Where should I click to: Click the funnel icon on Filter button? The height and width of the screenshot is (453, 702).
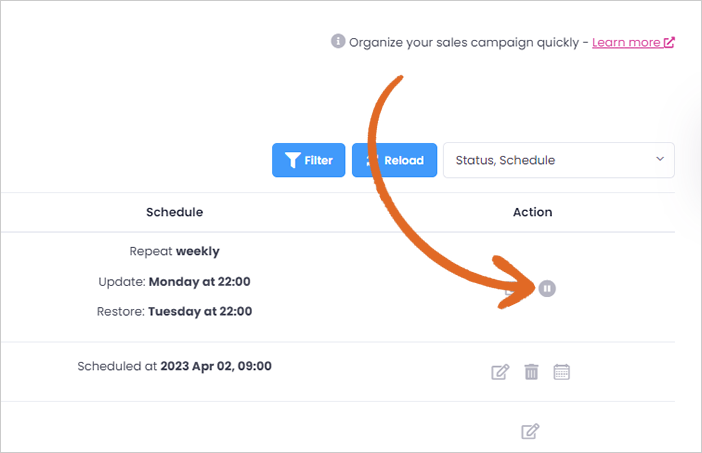coord(293,160)
